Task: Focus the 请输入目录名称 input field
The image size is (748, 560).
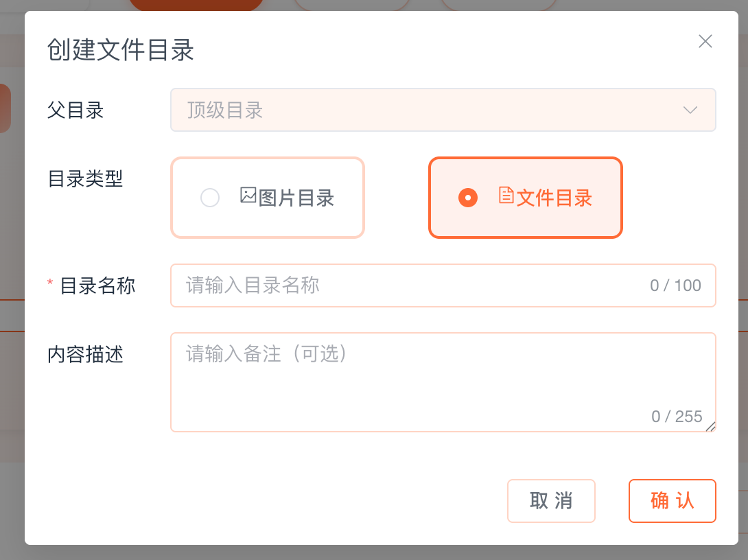Action: (x=412, y=285)
